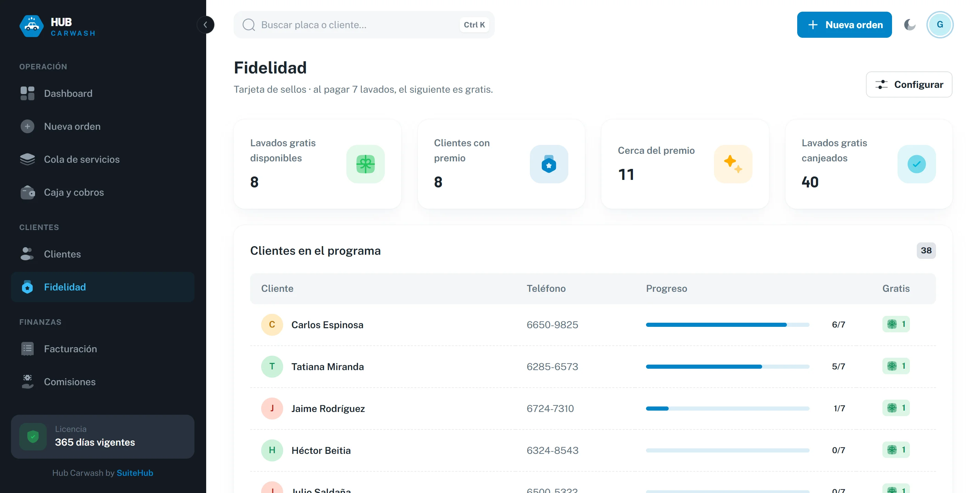980x493 pixels.
Task: Open the user avatar G menu
Action: (x=940, y=25)
